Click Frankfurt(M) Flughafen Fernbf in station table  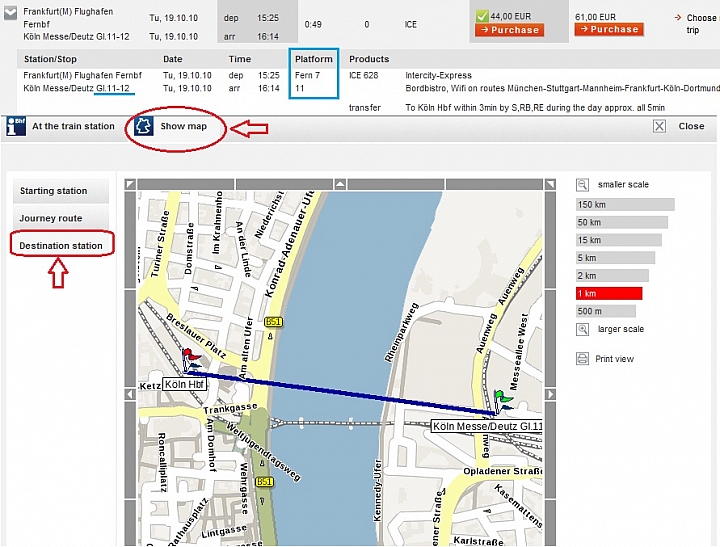(x=83, y=75)
